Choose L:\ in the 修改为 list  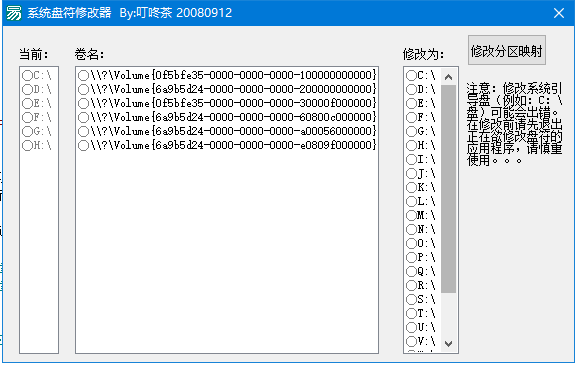(x=421, y=201)
